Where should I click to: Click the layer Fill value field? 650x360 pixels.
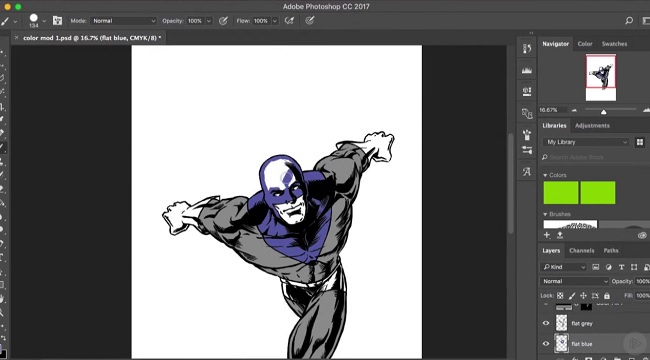point(643,296)
